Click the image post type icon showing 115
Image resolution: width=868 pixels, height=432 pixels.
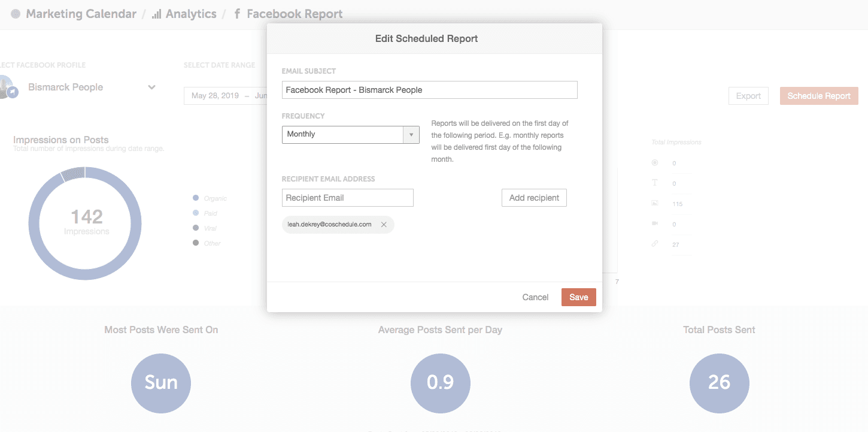(655, 203)
